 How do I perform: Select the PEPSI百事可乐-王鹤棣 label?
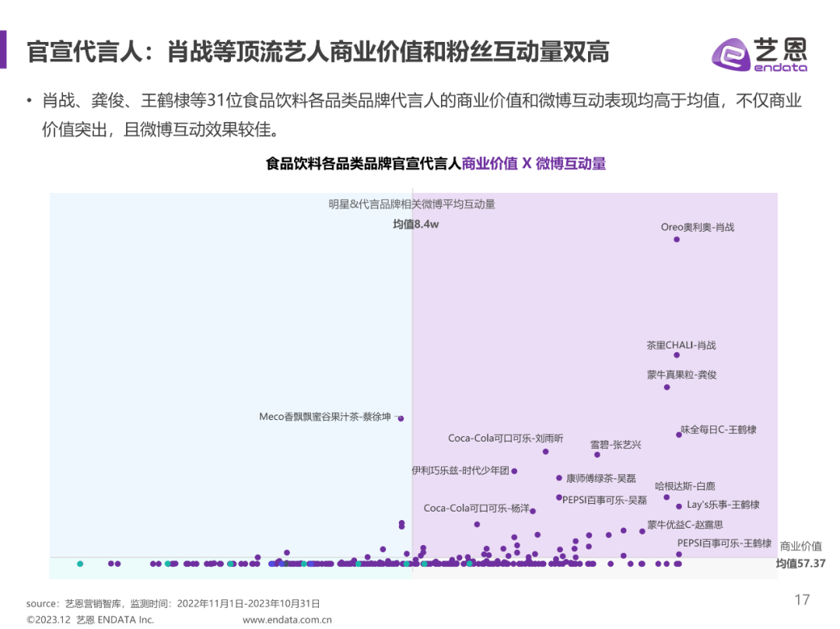pos(724,543)
